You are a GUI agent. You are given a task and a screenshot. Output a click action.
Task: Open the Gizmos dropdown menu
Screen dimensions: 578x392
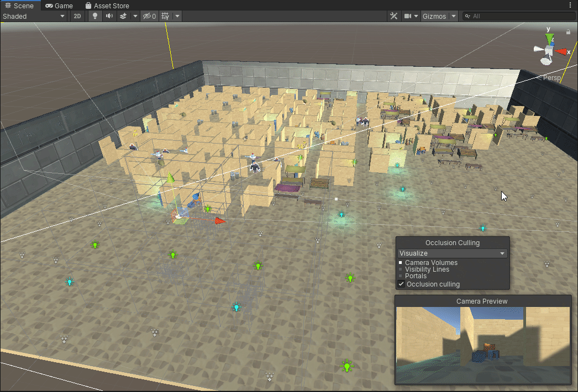point(438,16)
